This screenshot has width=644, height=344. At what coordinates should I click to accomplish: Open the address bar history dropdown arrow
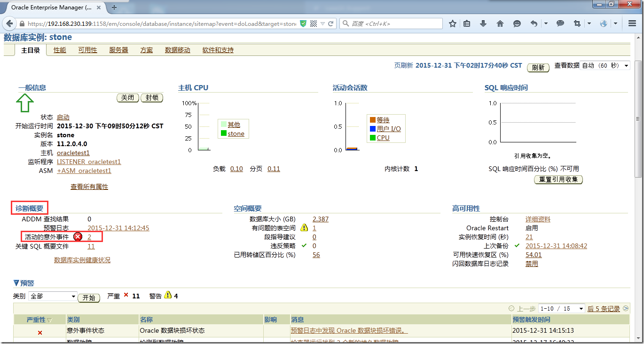pos(322,23)
